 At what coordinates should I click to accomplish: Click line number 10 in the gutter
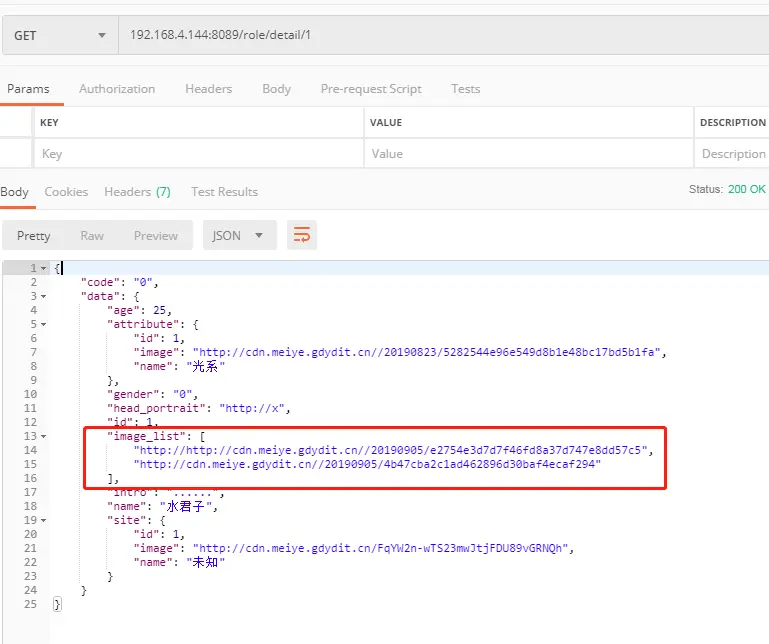(30, 394)
